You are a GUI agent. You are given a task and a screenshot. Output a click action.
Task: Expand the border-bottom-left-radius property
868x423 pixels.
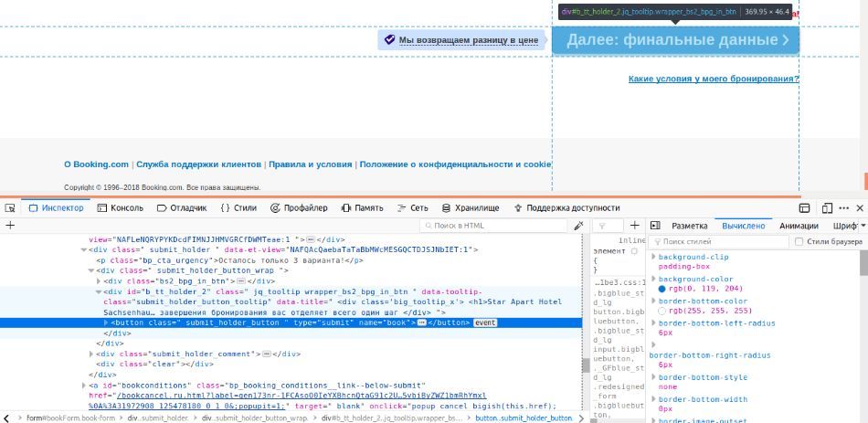[653, 323]
